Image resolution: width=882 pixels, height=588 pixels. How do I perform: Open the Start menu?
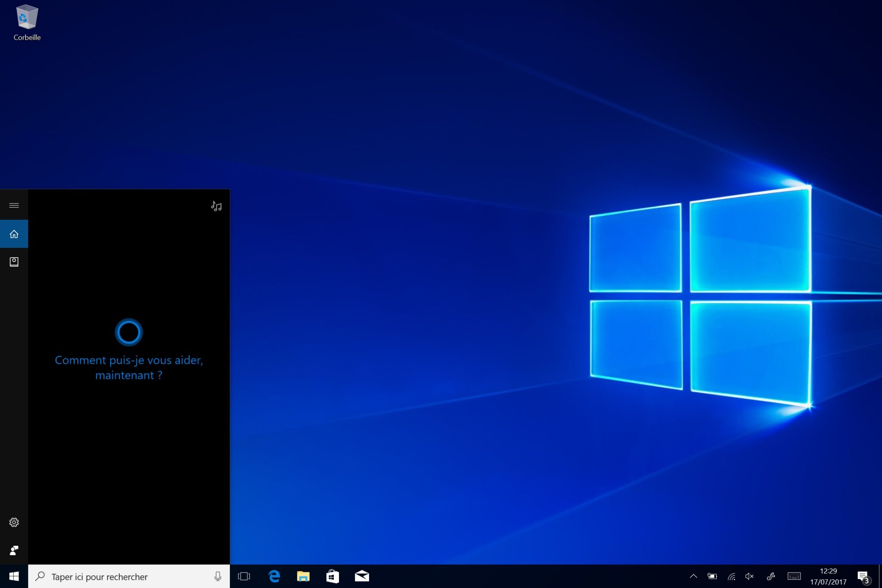point(14,576)
